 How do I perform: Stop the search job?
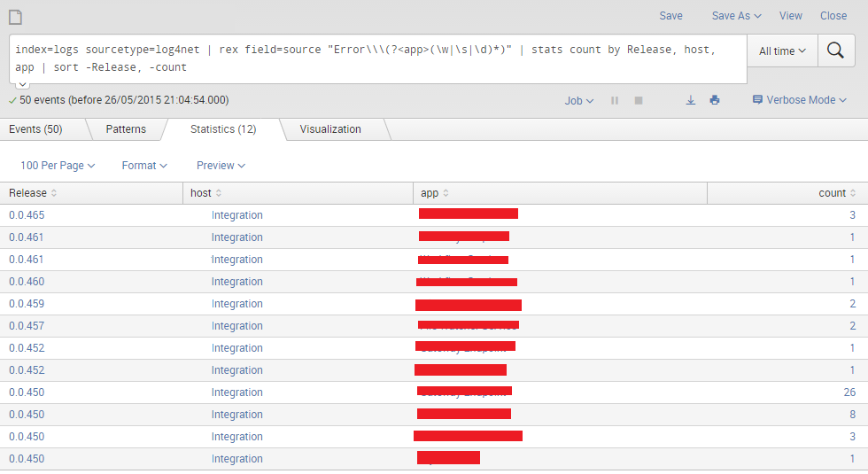(x=638, y=101)
